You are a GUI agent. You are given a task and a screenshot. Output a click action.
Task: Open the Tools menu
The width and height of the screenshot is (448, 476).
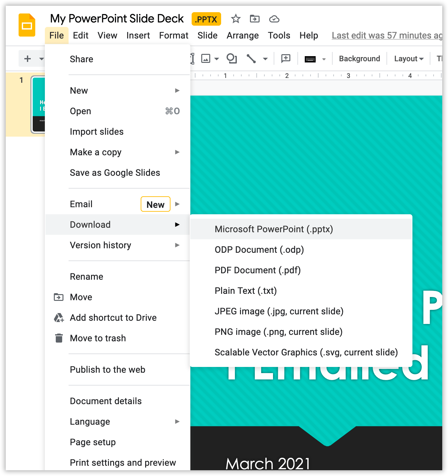[279, 35]
